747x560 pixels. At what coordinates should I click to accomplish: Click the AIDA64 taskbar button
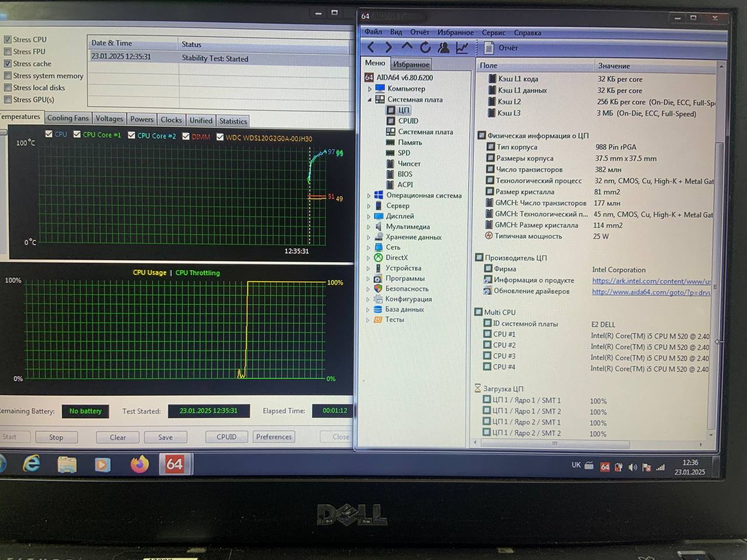(x=174, y=464)
